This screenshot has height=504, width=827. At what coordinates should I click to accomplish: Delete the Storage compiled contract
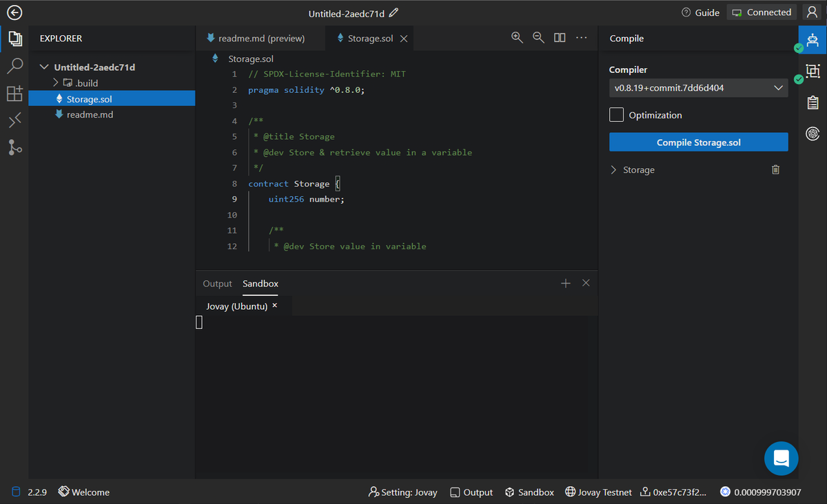coord(775,169)
